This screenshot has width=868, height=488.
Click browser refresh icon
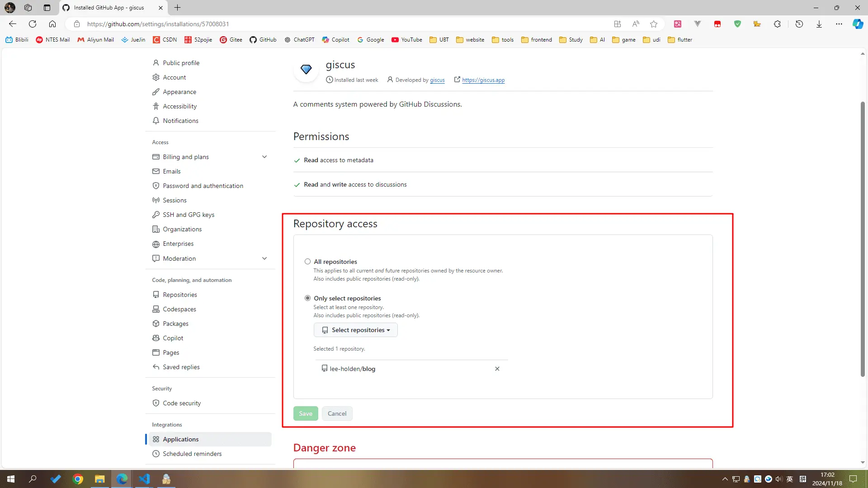click(33, 24)
